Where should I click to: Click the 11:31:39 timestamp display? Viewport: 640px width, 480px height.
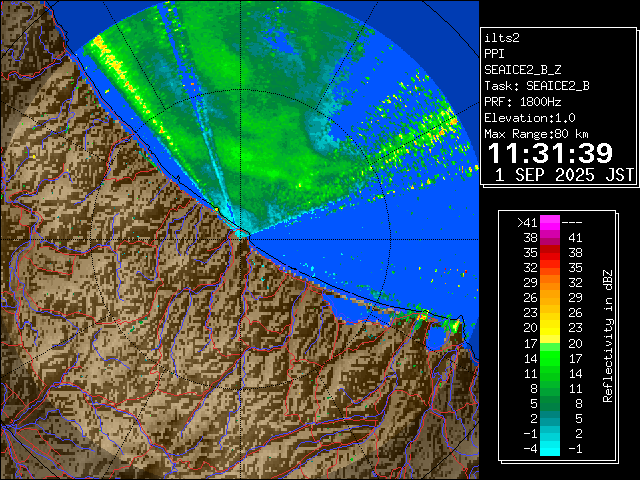(549, 154)
